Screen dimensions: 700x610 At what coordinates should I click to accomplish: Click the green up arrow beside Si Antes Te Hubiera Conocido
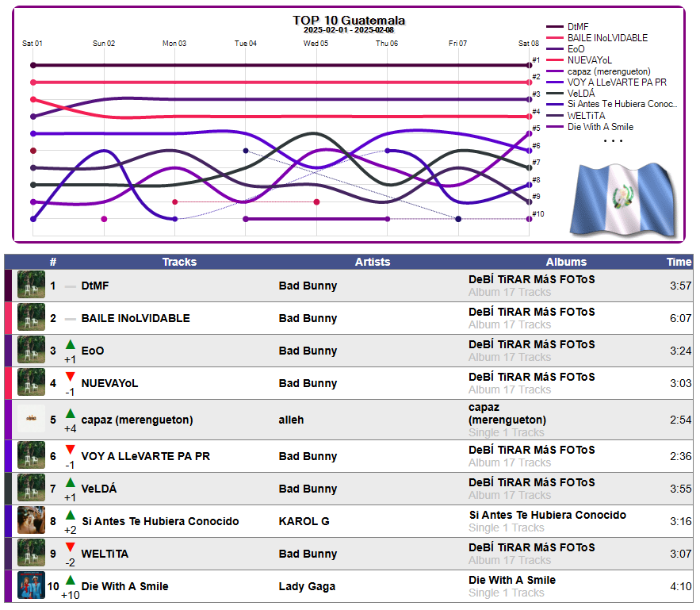[x=70, y=515]
